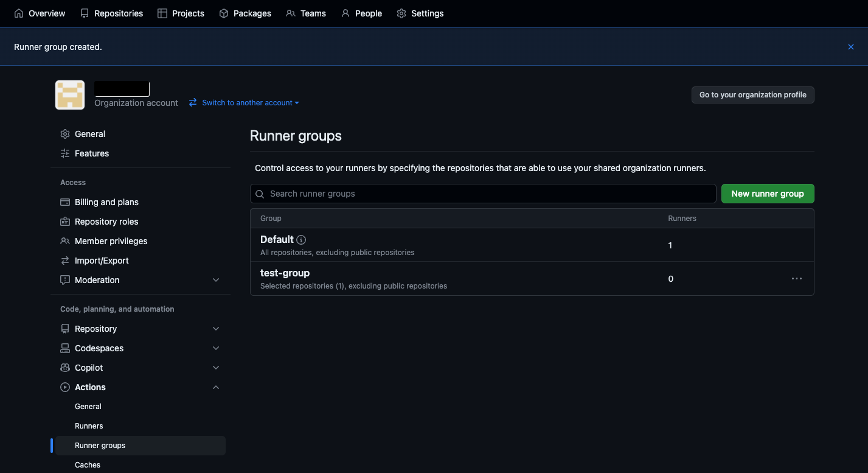Click the People icon in the navbar
The width and height of the screenshot is (868, 473).
[x=345, y=13]
